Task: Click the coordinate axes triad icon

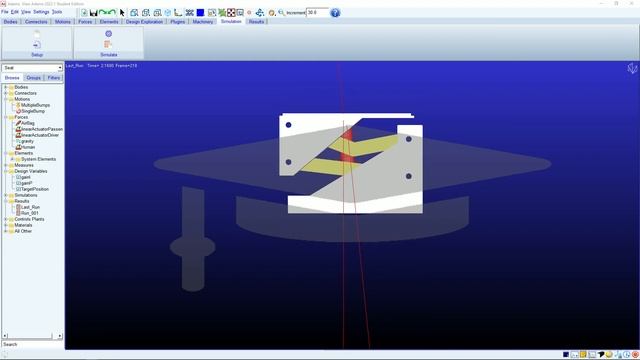Action: coord(178,13)
